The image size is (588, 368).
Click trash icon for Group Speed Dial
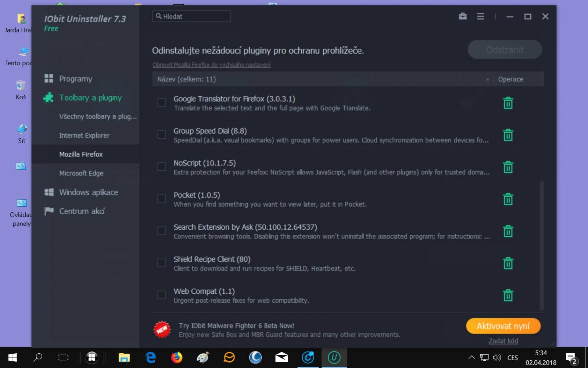click(x=508, y=135)
